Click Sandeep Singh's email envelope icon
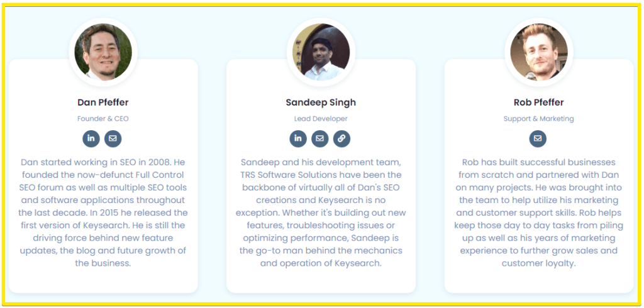 320,138
